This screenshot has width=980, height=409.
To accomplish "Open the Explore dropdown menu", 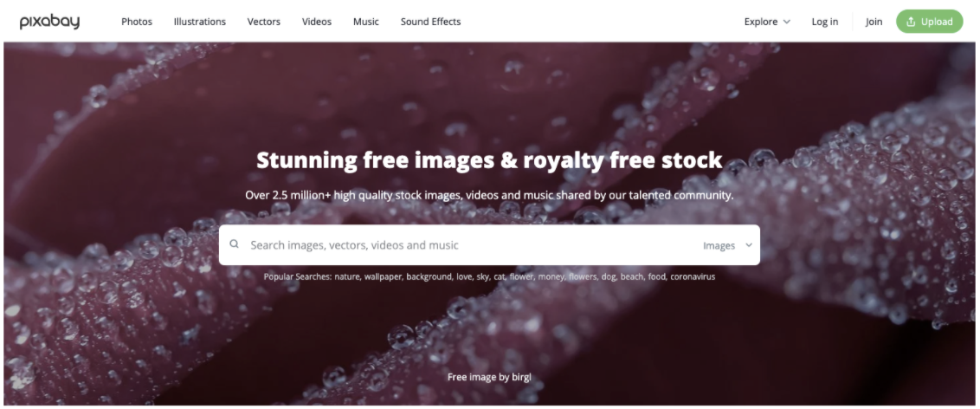I will coord(767,22).
